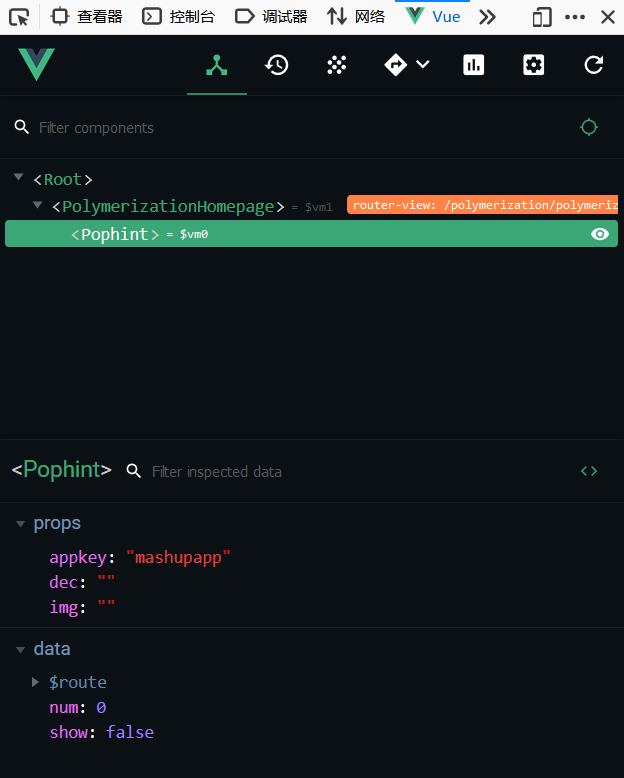Toggle responsive design mode icon

pyautogui.click(x=542, y=17)
